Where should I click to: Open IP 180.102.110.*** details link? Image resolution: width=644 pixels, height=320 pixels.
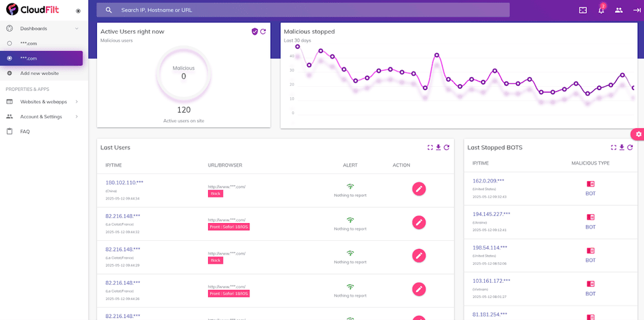click(124, 182)
